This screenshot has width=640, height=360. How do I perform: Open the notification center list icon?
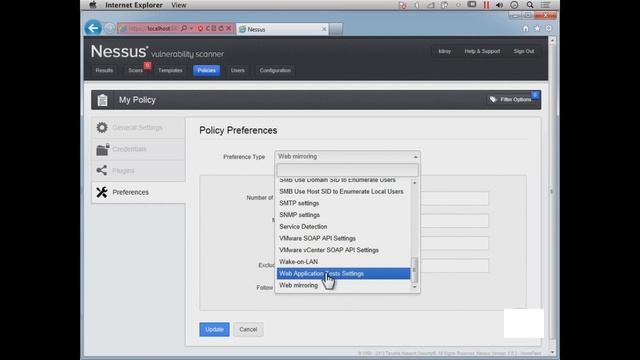tap(545, 5)
